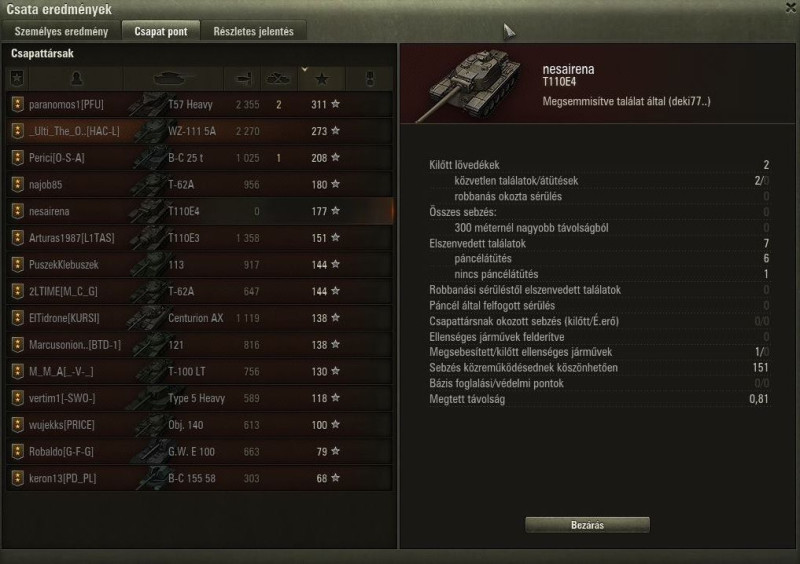800x564 pixels.
Task: Select player row nesairena T110E4
Action: (x=200, y=211)
